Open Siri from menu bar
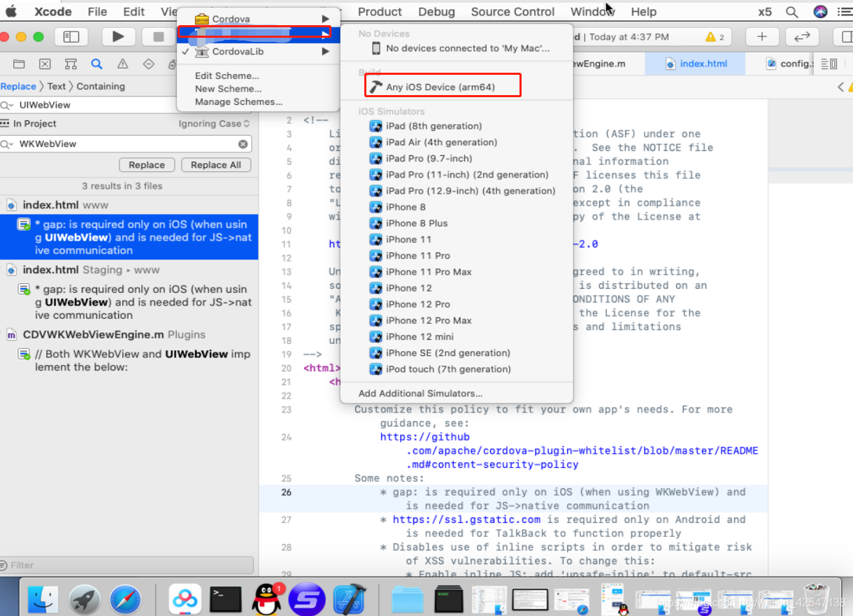 [821, 12]
